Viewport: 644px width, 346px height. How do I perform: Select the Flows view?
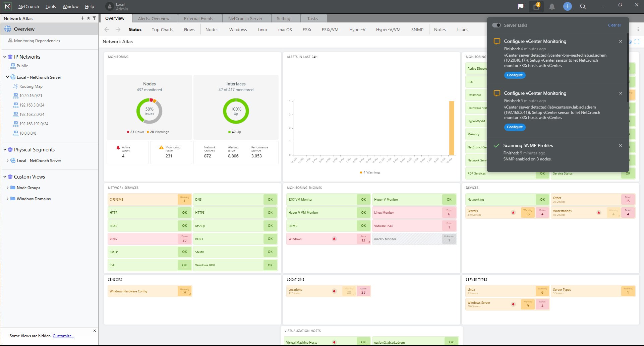point(189,29)
